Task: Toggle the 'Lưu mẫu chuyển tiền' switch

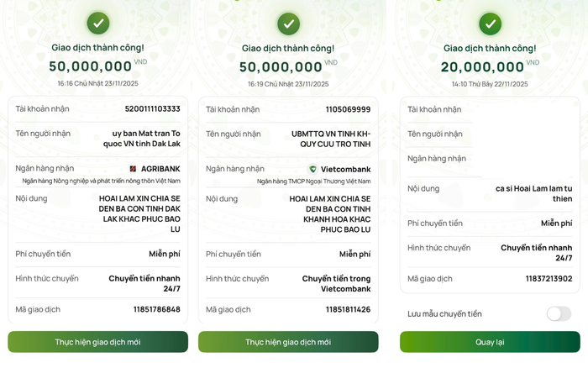Action: coord(559,313)
